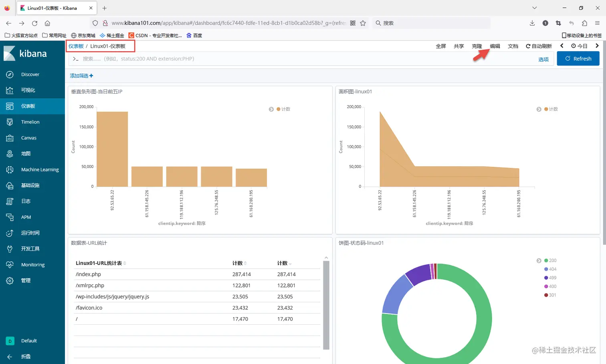Click the 仪表板 breadcrumb link
606x364 pixels.
pyautogui.click(x=76, y=46)
